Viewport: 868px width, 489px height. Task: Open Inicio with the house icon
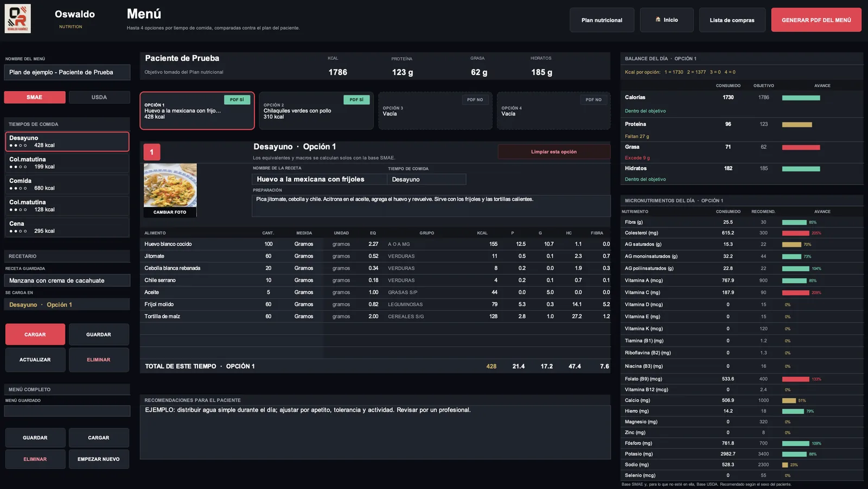[x=667, y=20]
